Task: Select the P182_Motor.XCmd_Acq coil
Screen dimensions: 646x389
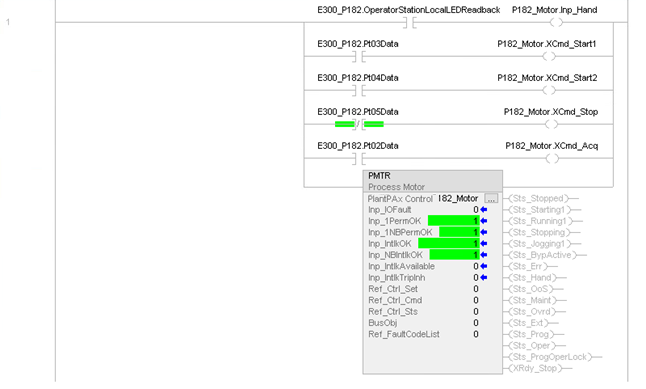Action: tap(552, 158)
